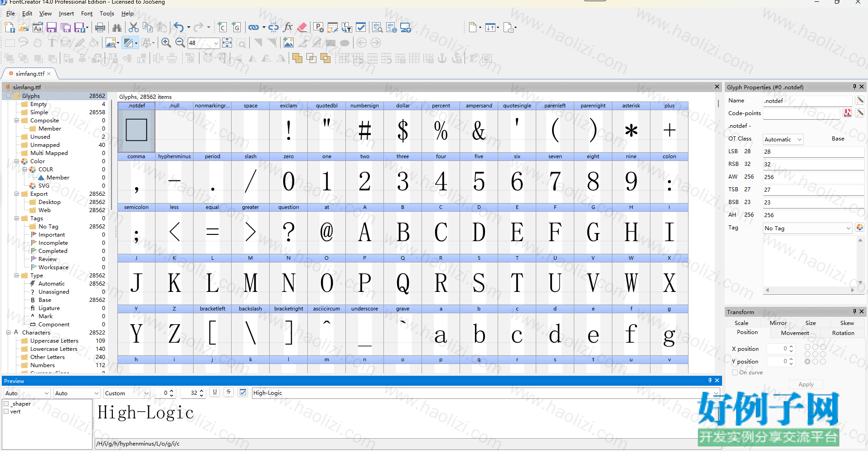Enable the vert feature checkbox
The image size is (868, 451).
(6, 412)
